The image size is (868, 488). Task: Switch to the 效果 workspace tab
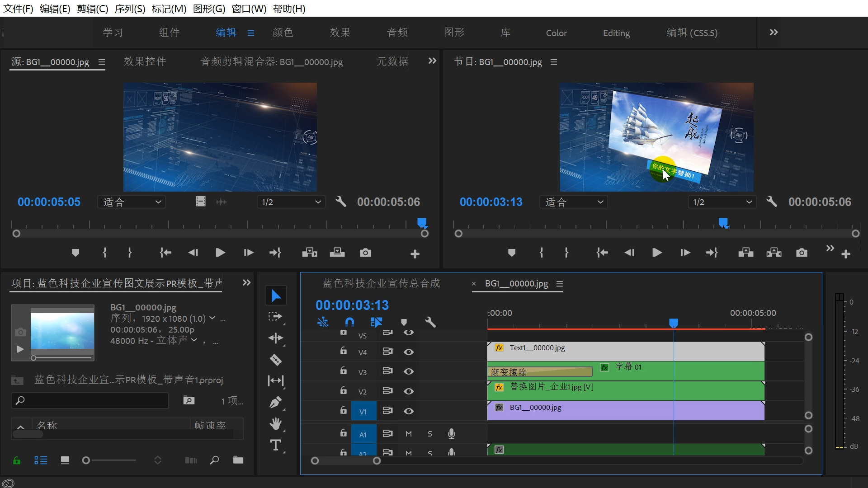(340, 33)
